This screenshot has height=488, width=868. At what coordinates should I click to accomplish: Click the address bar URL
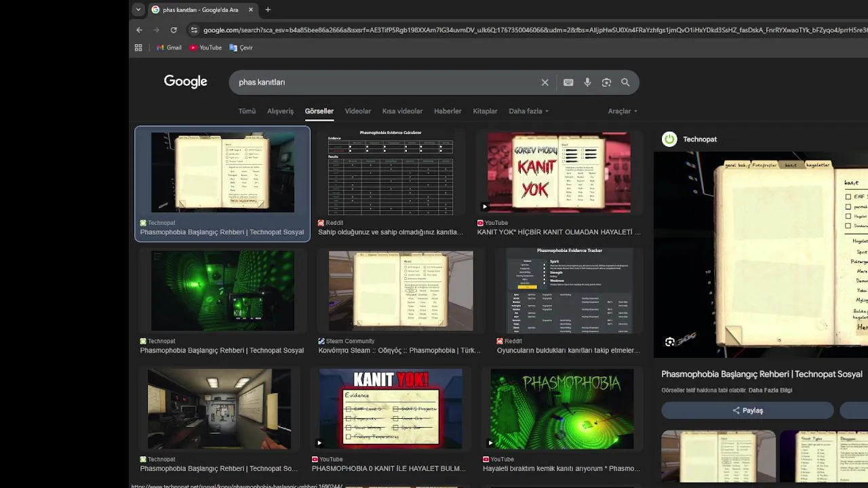pos(534,30)
